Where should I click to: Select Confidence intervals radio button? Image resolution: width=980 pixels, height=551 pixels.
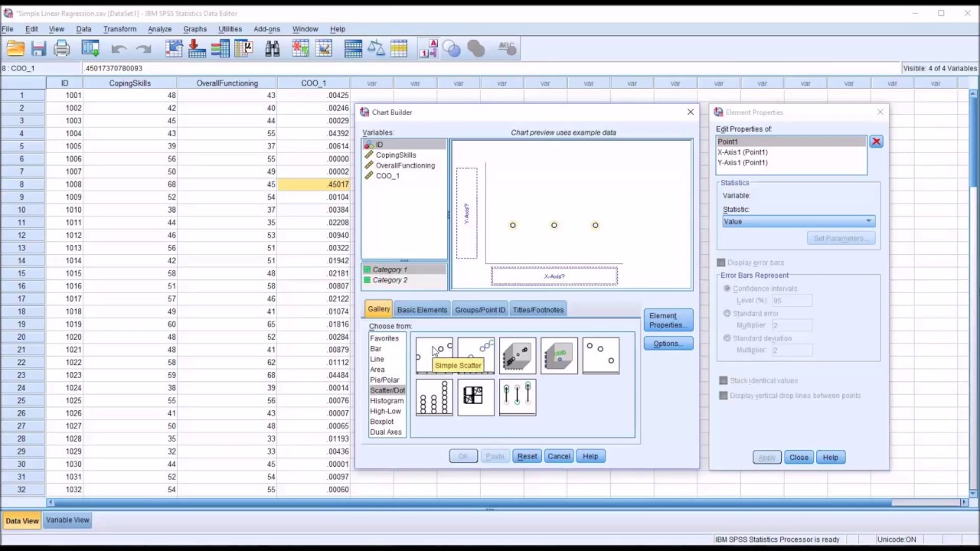727,289
